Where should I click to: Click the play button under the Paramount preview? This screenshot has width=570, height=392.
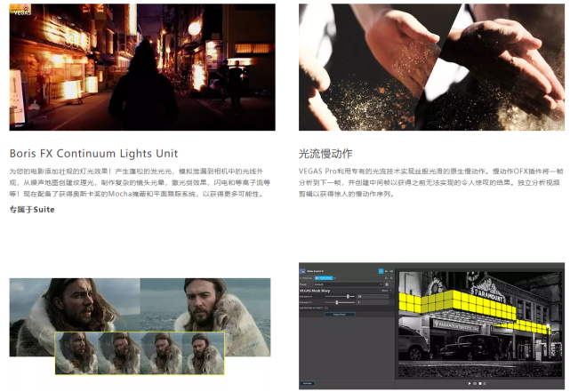pyautogui.click(x=470, y=383)
